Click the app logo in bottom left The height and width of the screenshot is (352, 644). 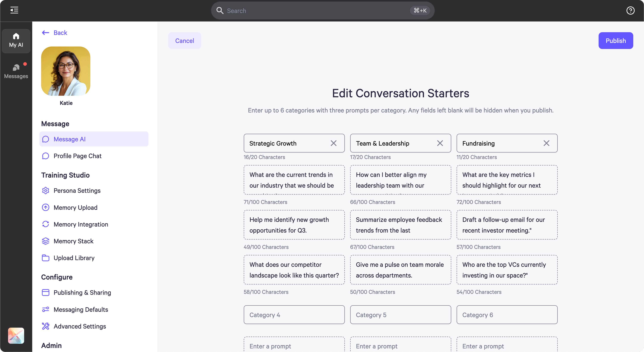[16, 335]
